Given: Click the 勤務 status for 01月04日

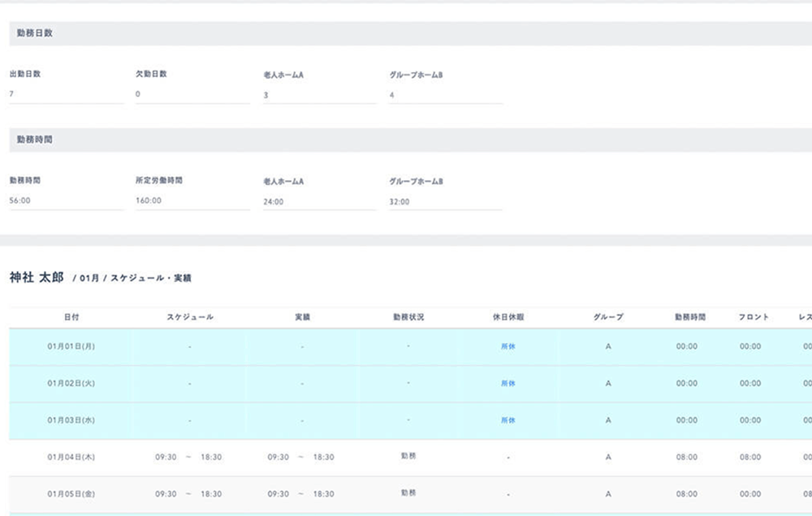Looking at the screenshot, I should [408, 456].
